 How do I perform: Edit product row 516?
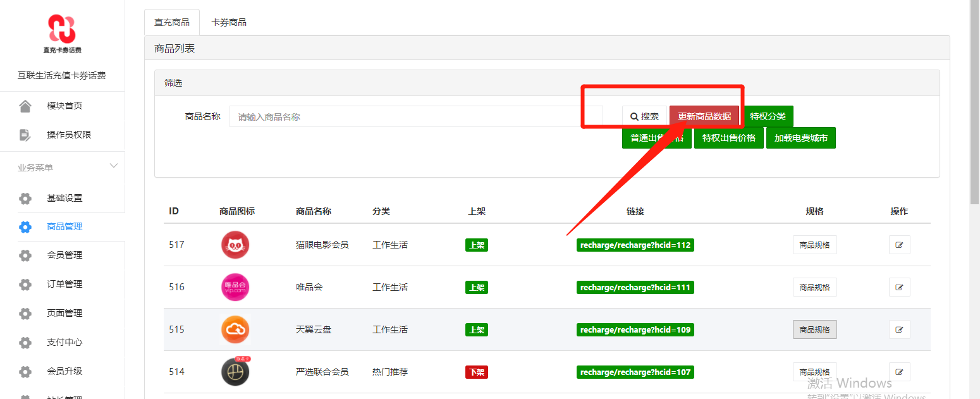tap(899, 287)
